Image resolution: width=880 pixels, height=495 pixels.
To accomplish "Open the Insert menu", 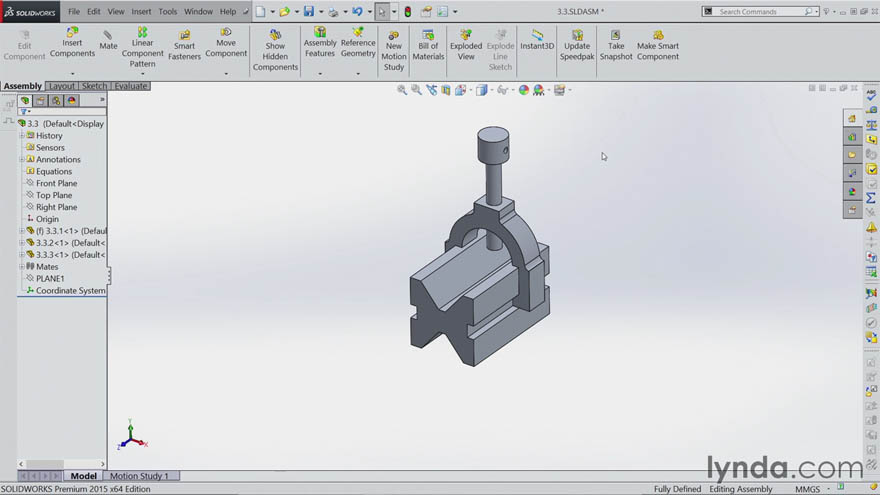I will (x=141, y=11).
